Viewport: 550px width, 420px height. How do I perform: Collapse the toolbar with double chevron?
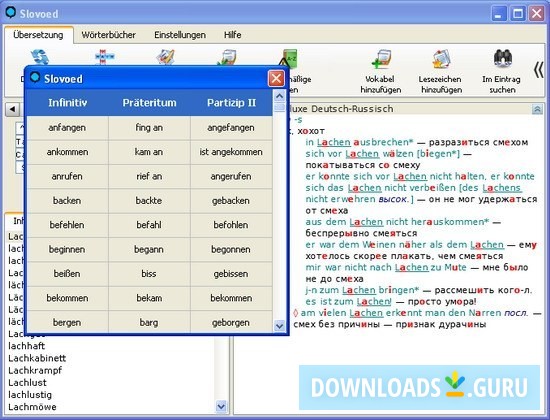pos(538,70)
